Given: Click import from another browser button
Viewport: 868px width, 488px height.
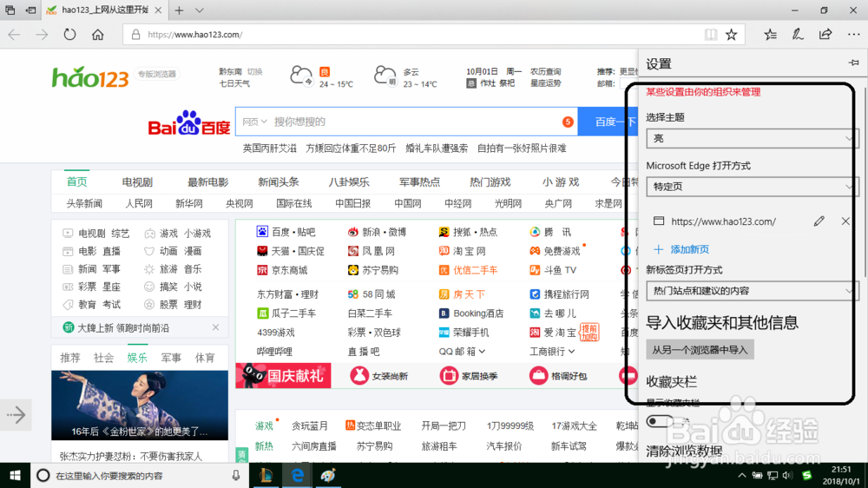Looking at the screenshot, I should [700, 350].
